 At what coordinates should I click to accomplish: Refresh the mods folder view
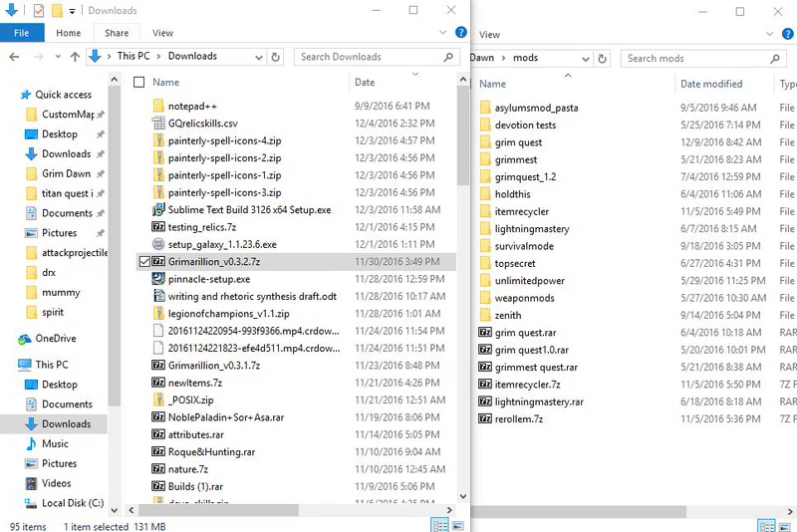[x=603, y=59]
